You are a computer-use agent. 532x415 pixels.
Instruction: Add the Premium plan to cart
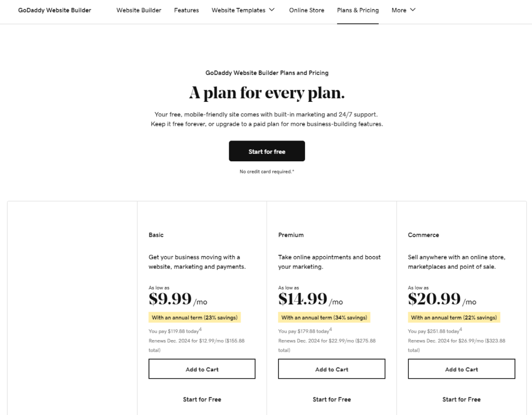[331, 369]
